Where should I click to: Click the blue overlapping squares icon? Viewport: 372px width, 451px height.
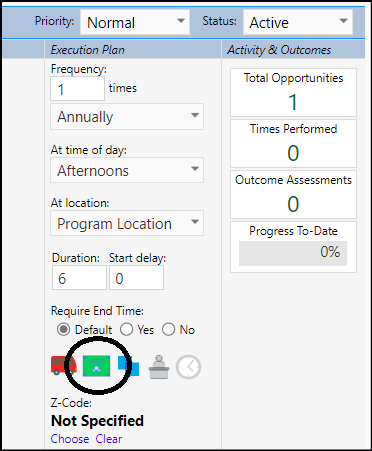tap(129, 366)
